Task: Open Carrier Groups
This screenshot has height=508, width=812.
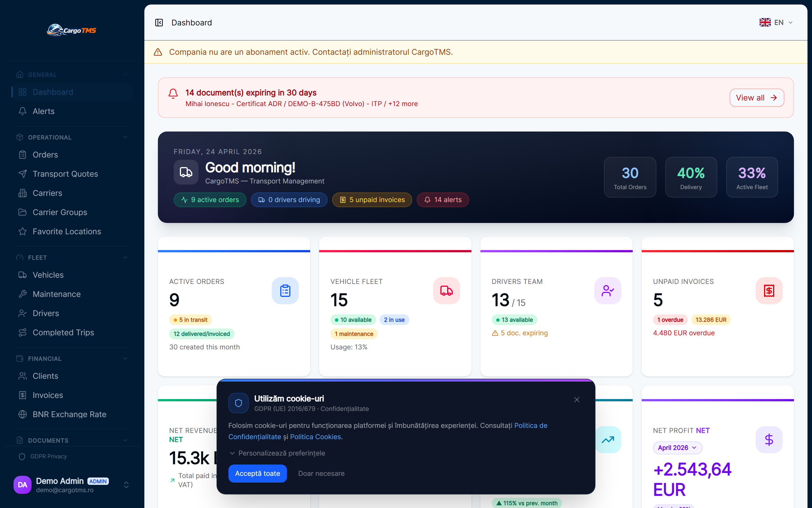Action: click(x=72, y=212)
